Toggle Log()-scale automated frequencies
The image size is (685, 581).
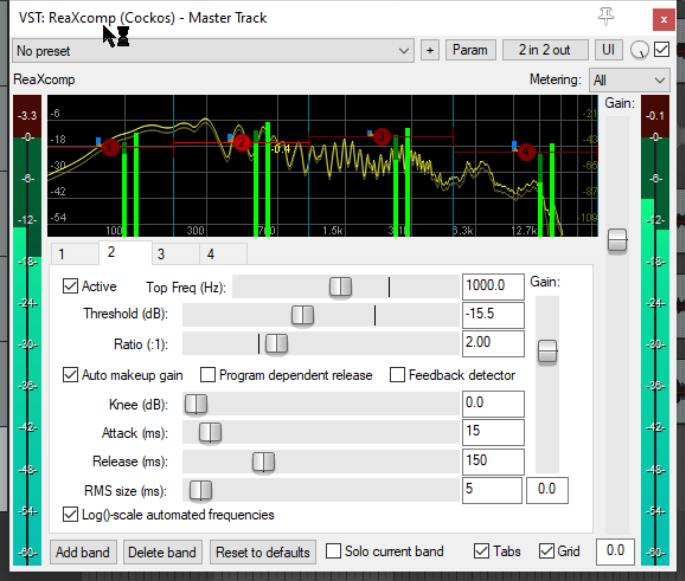tap(70, 514)
